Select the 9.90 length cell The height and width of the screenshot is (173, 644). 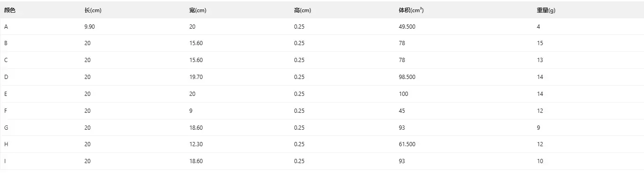tap(89, 27)
